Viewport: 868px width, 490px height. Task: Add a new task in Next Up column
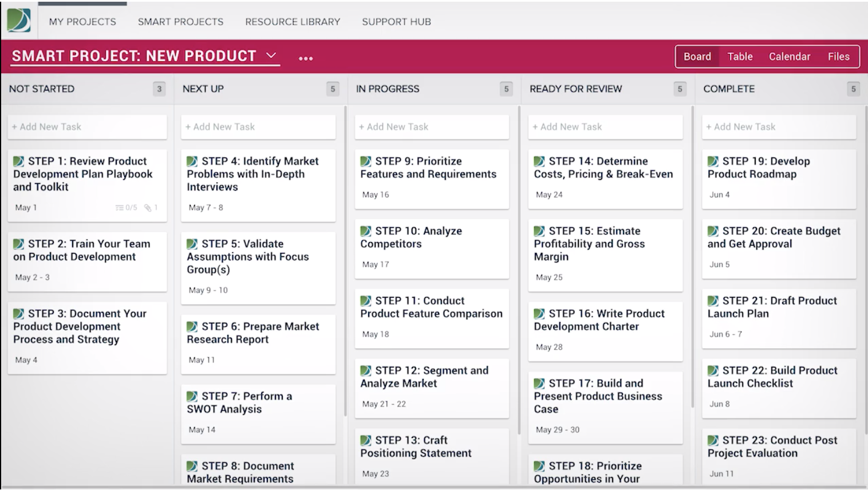258,127
